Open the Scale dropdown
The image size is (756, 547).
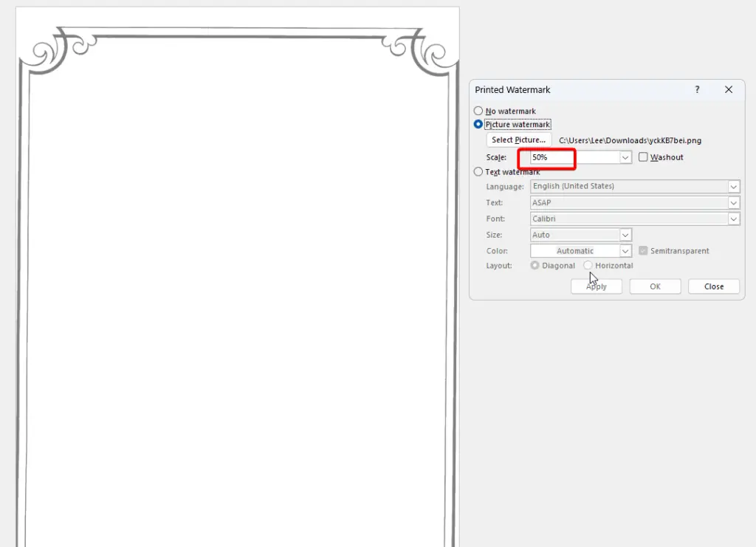click(625, 156)
